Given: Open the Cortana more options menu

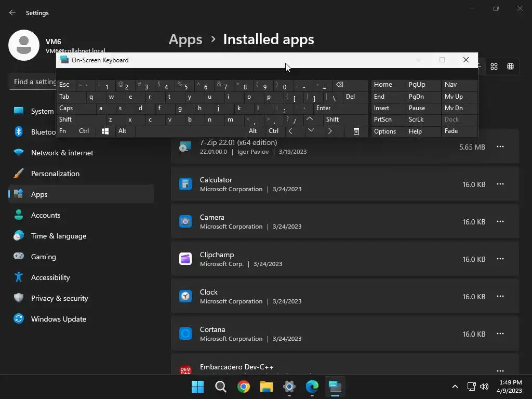Looking at the screenshot, I should pos(500,334).
